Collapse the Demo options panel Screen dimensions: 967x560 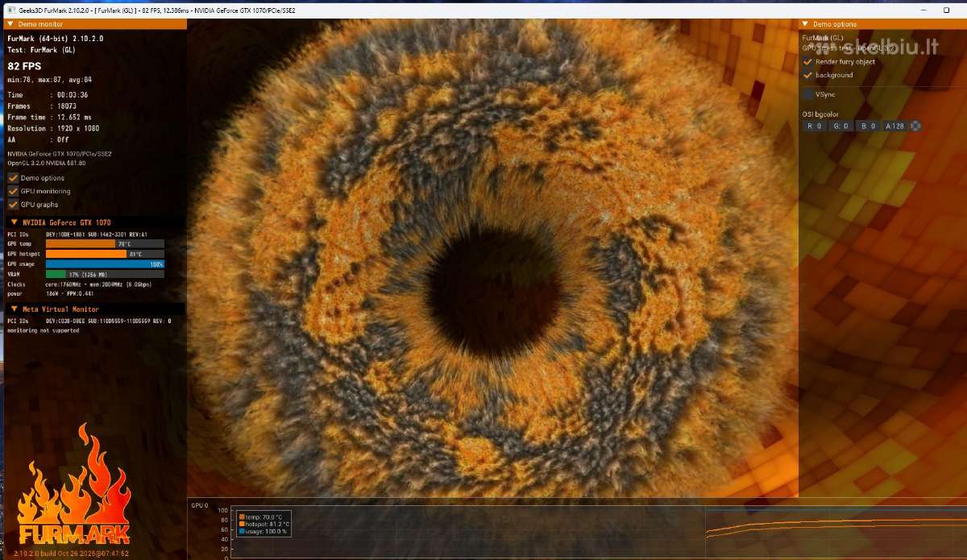click(x=804, y=24)
